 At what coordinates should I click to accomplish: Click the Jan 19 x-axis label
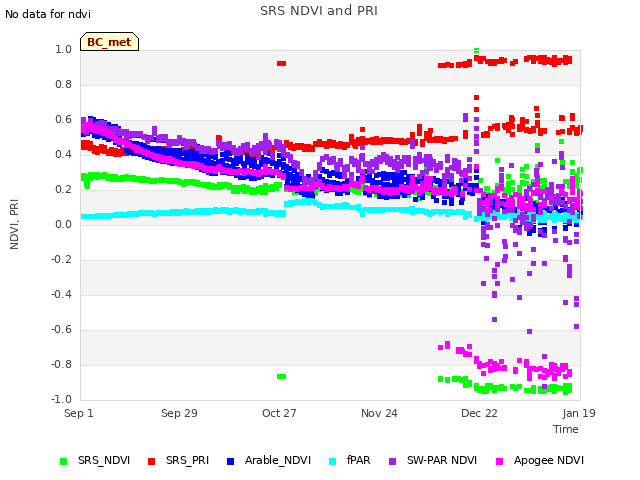[x=579, y=413]
